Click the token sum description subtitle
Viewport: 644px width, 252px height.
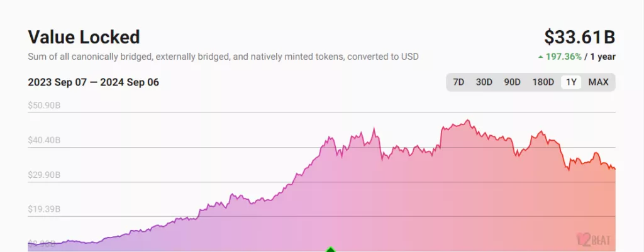coord(223,57)
